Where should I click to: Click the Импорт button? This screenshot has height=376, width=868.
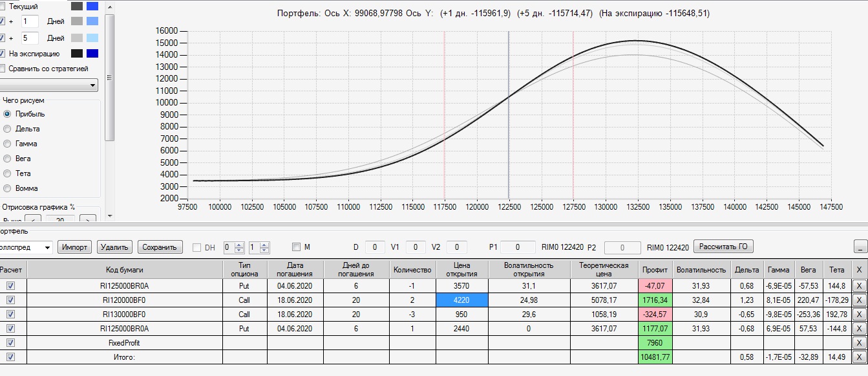coord(75,247)
